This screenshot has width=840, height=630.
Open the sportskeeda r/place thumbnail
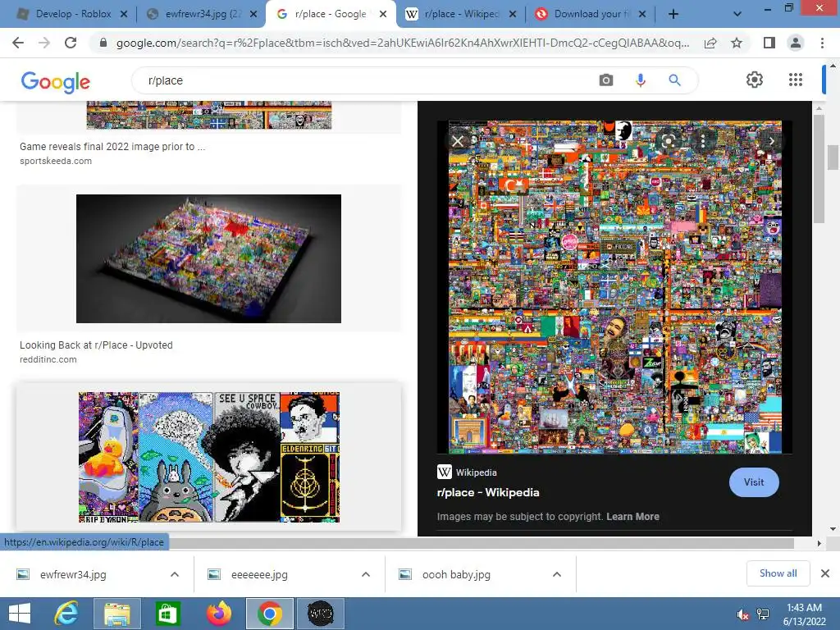tap(209, 115)
